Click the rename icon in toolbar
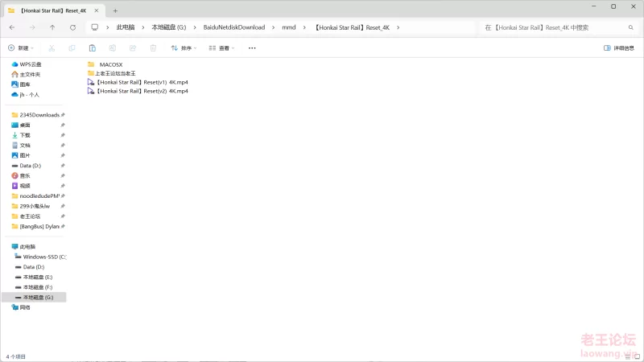This screenshot has width=644, height=362. (x=113, y=48)
